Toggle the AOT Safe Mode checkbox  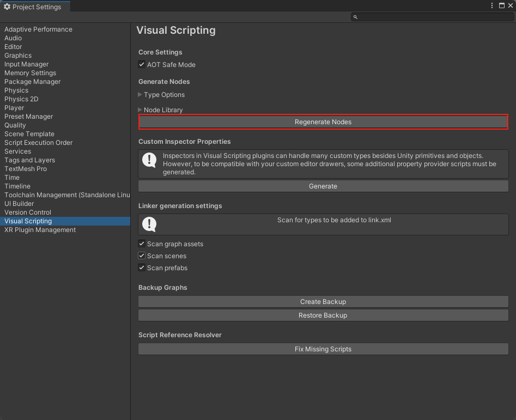[x=142, y=64]
